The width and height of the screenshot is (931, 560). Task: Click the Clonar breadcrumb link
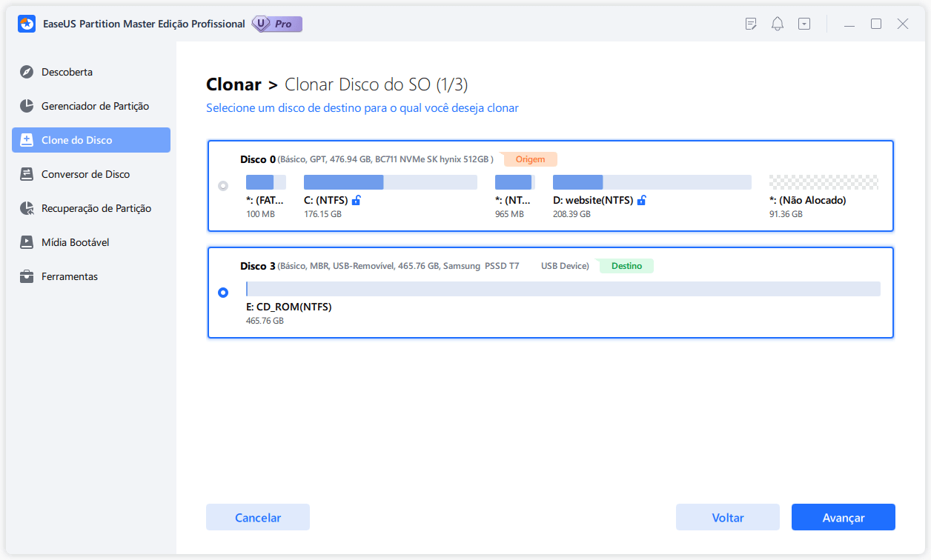[233, 84]
